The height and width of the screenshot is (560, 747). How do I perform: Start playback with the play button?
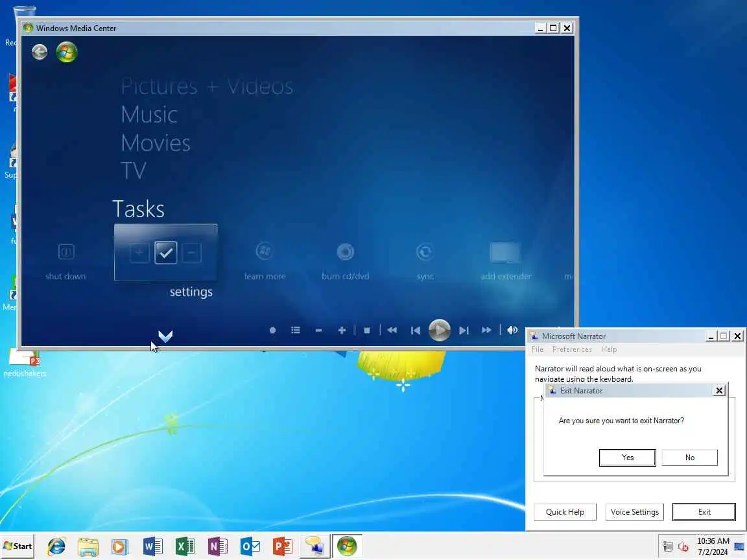pos(439,330)
